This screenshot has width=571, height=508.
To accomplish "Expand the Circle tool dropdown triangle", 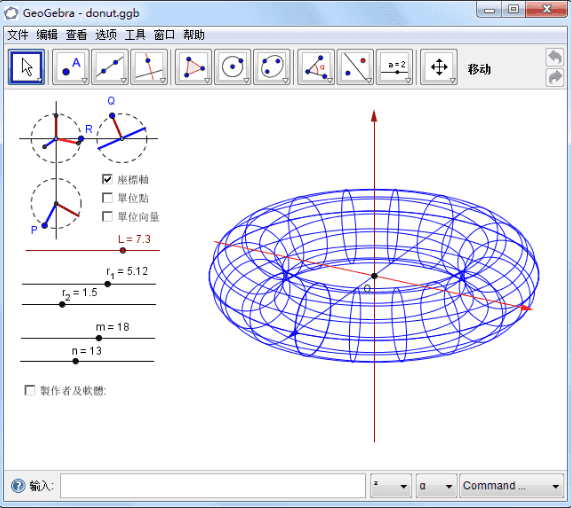I will pos(246,80).
